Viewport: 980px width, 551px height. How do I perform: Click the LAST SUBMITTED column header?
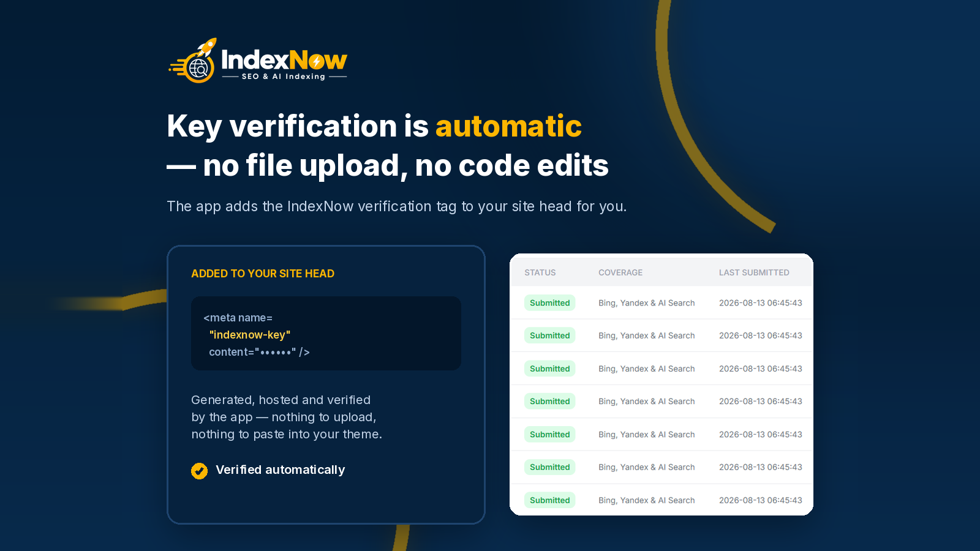[x=754, y=272]
